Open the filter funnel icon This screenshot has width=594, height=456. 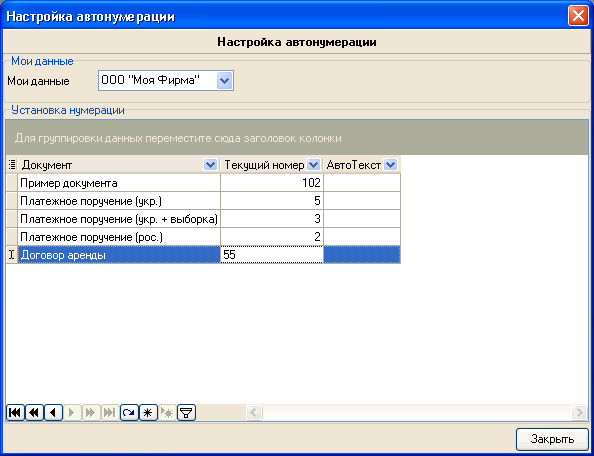(x=186, y=412)
